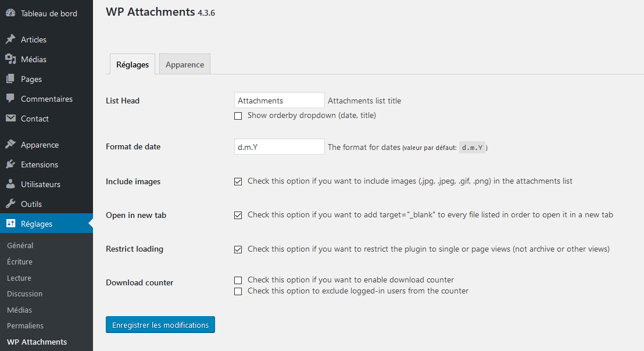
Task: Check the exclude logged-in users checkbox
Action: [x=238, y=292]
